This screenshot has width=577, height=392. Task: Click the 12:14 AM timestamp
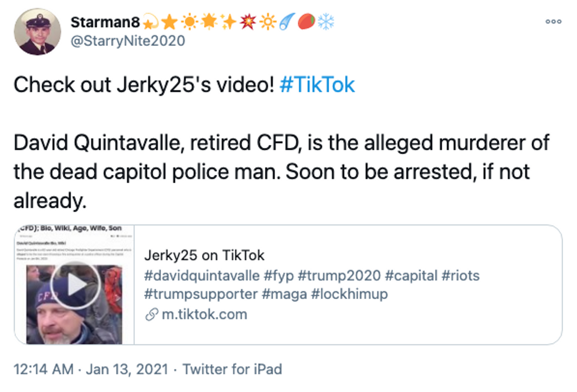click(43, 369)
